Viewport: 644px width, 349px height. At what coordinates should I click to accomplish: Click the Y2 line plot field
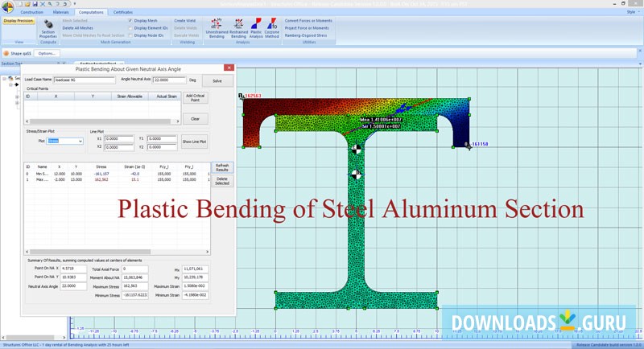tap(162, 147)
